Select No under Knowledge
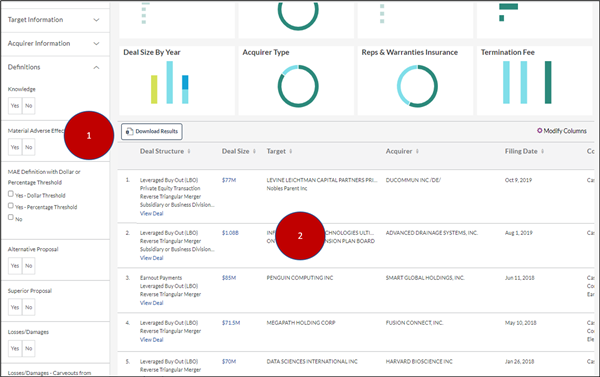The image size is (600, 377). coord(29,106)
